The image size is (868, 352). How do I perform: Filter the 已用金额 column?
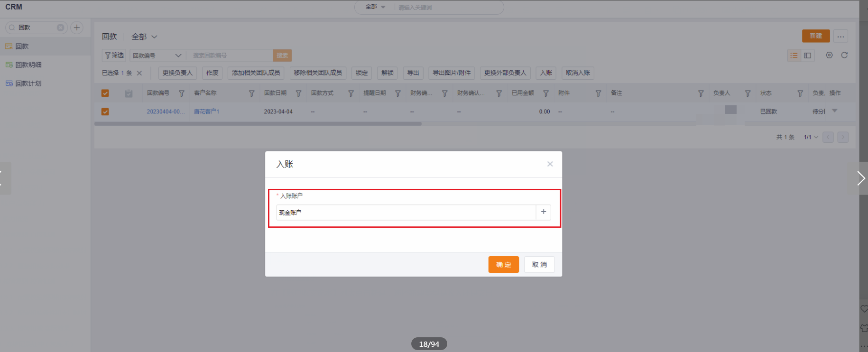coord(546,93)
